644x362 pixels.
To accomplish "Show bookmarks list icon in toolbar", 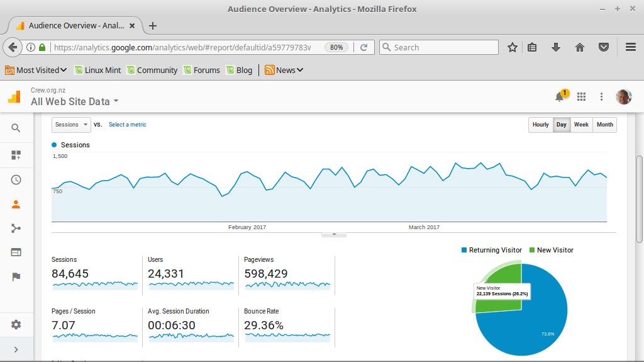I will point(532,47).
